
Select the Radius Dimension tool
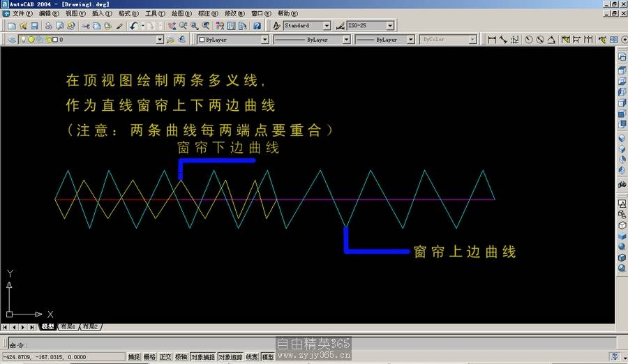528,40
